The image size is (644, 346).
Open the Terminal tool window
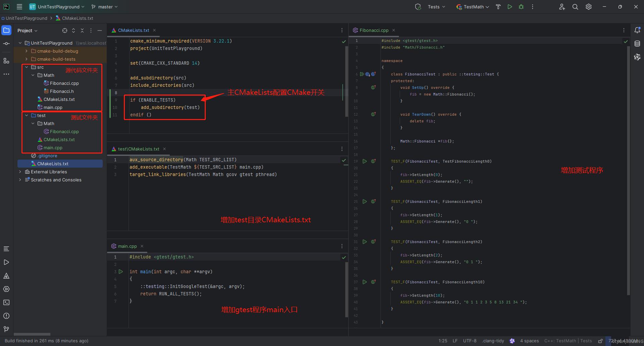coord(6,302)
